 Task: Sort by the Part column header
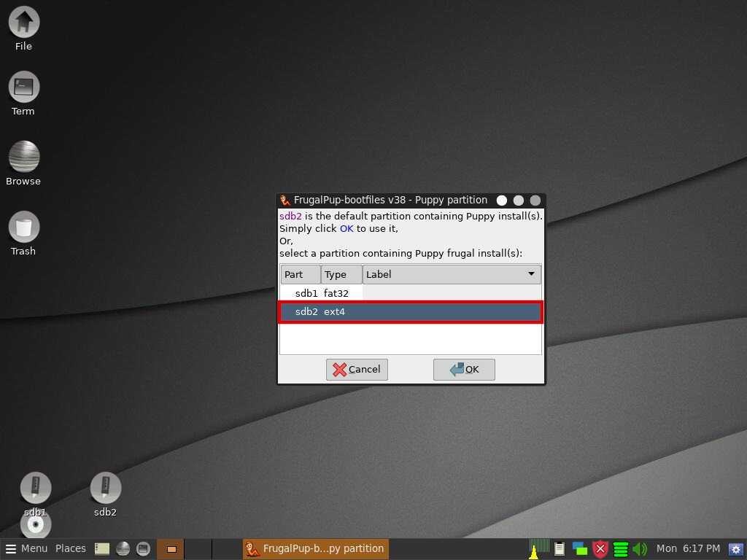tap(300, 275)
